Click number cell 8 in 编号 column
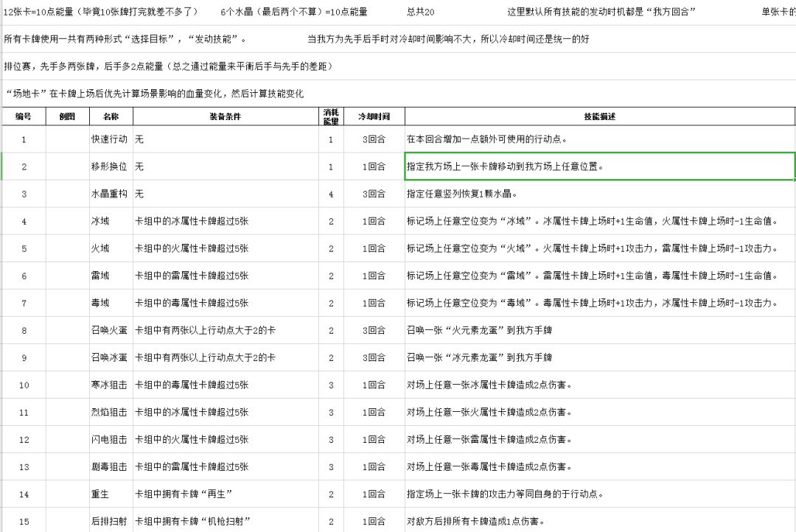 tap(24, 330)
